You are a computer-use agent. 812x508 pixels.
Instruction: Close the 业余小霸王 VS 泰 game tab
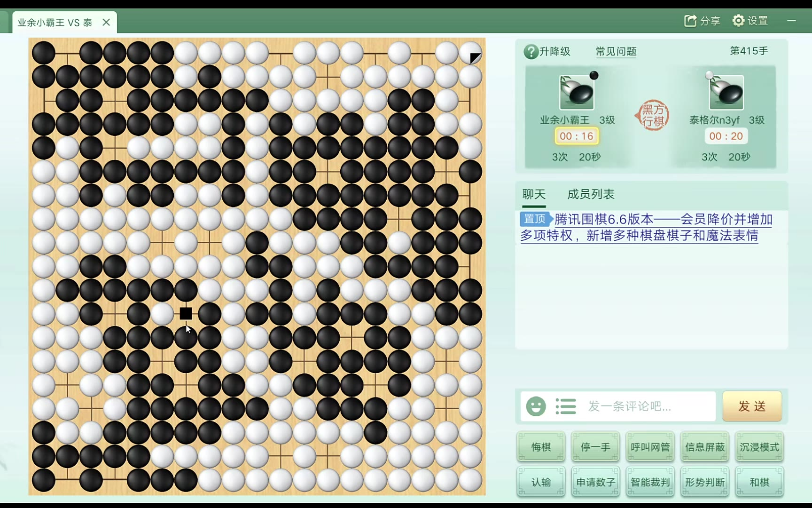[x=106, y=22]
